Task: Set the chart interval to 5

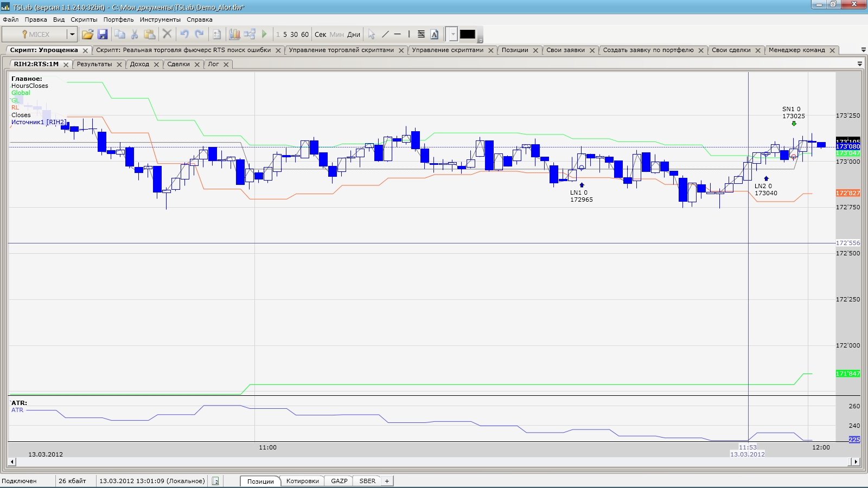Action: coord(285,34)
